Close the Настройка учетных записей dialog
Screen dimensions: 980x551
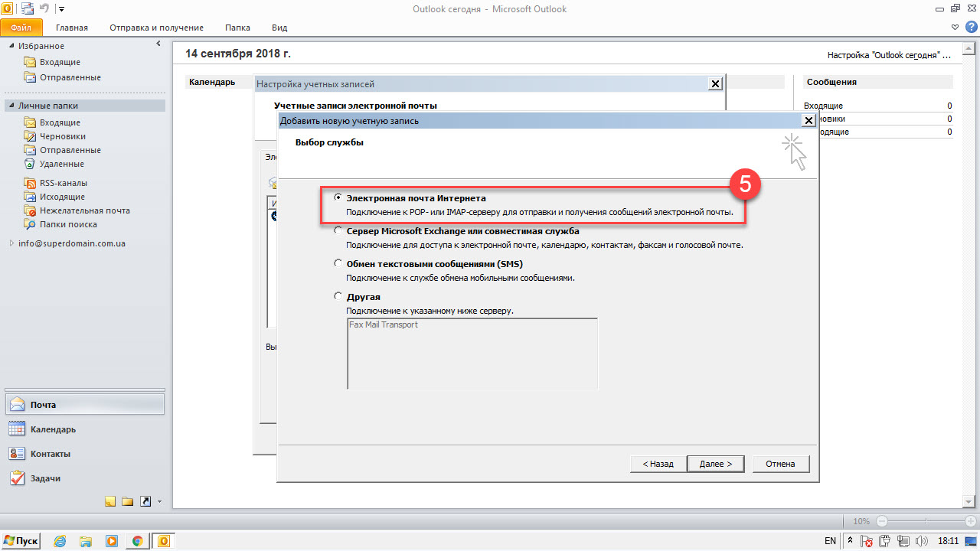click(x=716, y=84)
